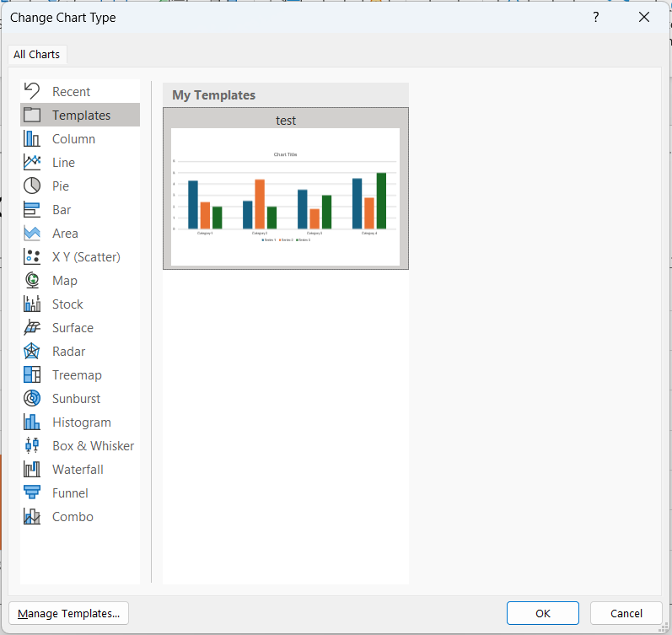This screenshot has height=635, width=672.
Task: Choose the Surface category label
Action: click(x=73, y=327)
